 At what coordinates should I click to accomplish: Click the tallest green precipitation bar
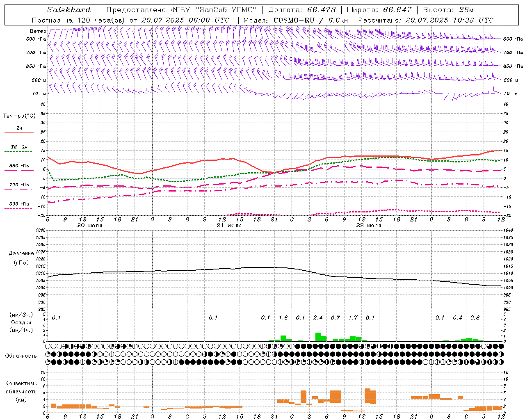pos(318,337)
